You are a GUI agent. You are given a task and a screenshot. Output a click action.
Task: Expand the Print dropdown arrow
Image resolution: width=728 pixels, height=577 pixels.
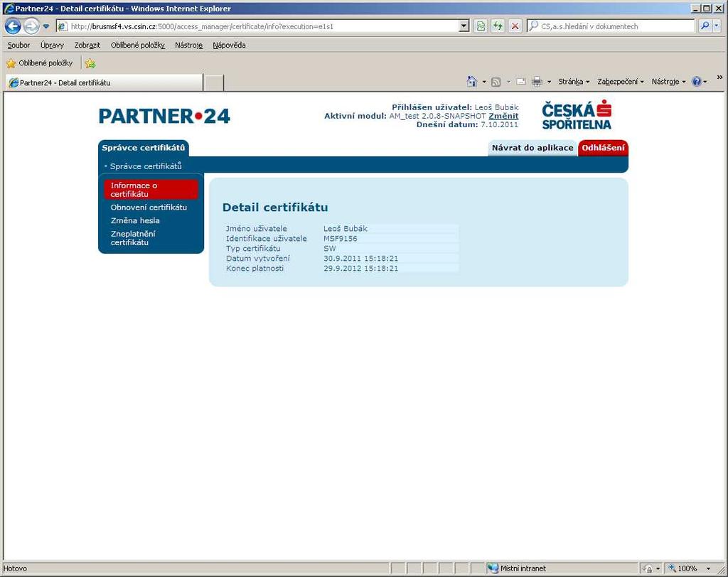[549, 82]
